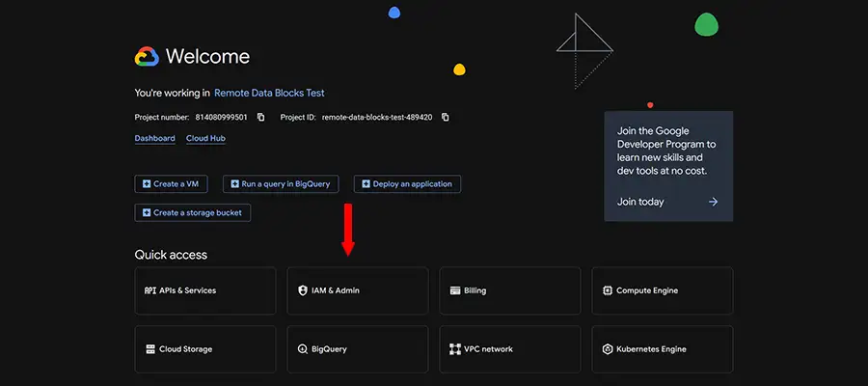The height and width of the screenshot is (386, 868).
Task: Click the Create a VM button
Action: 171,184
